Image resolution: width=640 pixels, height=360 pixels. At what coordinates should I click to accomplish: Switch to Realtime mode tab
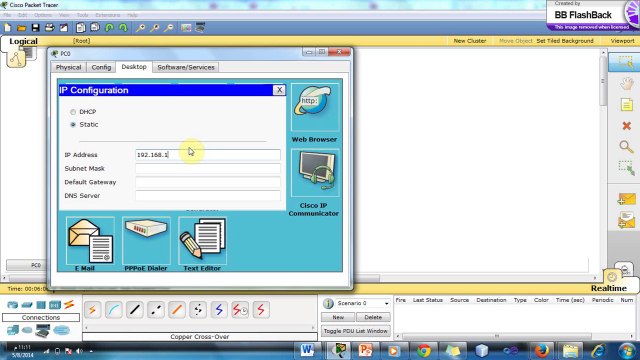click(x=609, y=288)
